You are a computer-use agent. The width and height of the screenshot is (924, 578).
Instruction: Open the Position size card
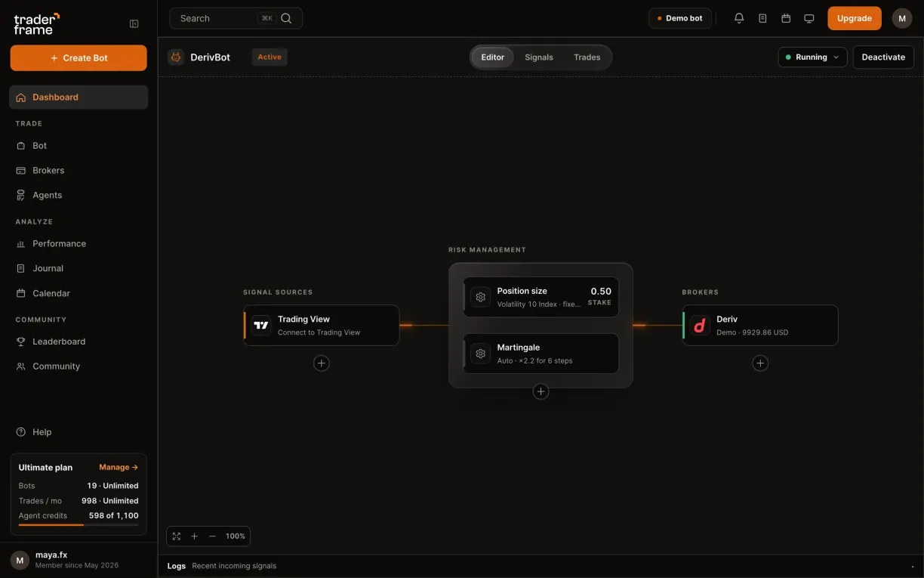[541, 297]
